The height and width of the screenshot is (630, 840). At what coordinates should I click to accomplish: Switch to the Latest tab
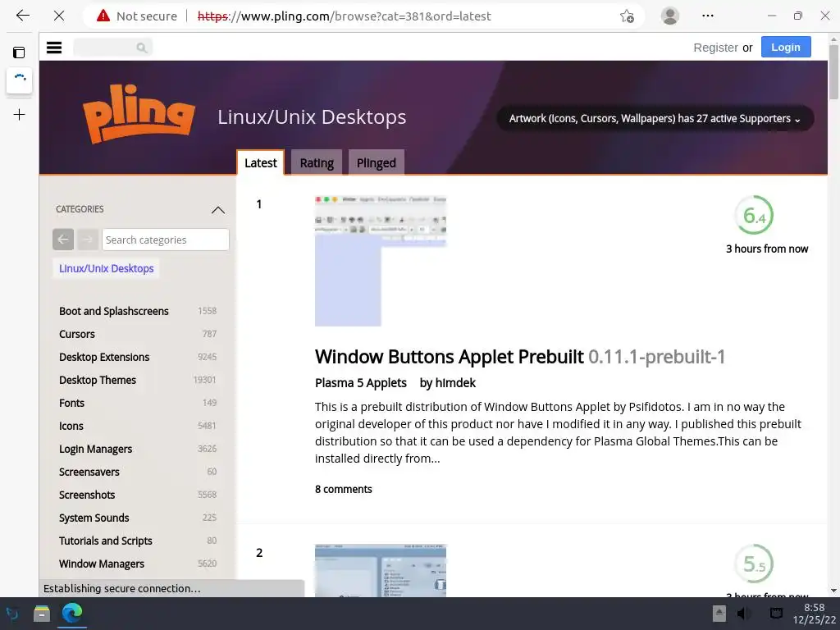pyautogui.click(x=260, y=163)
